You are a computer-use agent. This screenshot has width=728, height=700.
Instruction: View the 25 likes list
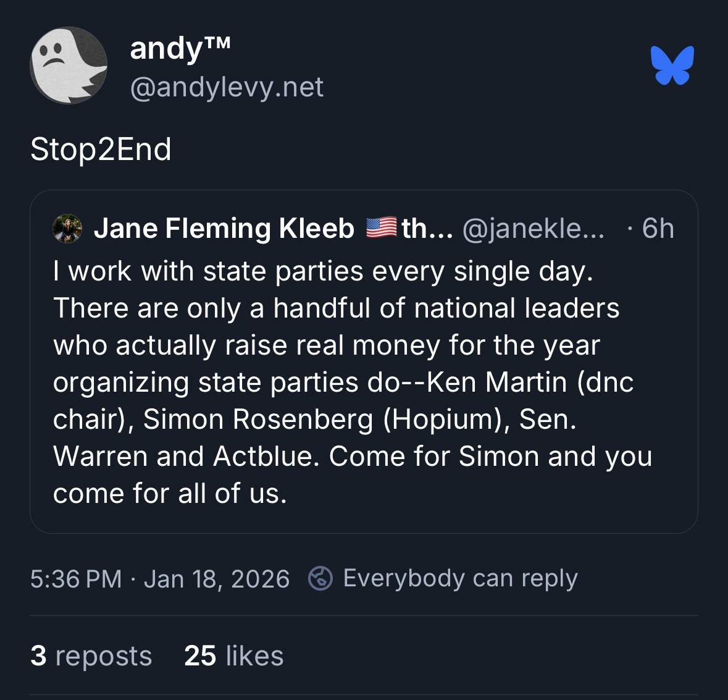pyautogui.click(x=233, y=656)
